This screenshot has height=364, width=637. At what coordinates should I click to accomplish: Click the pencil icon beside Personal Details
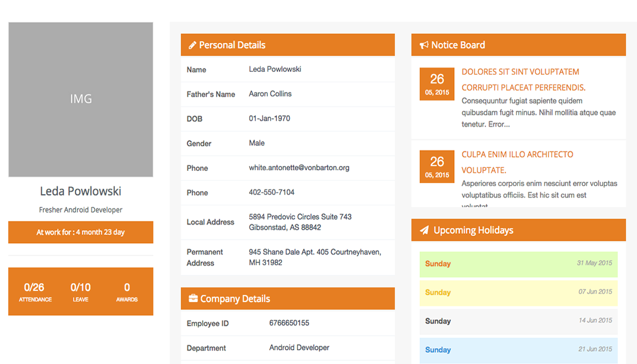pos(192,45)
